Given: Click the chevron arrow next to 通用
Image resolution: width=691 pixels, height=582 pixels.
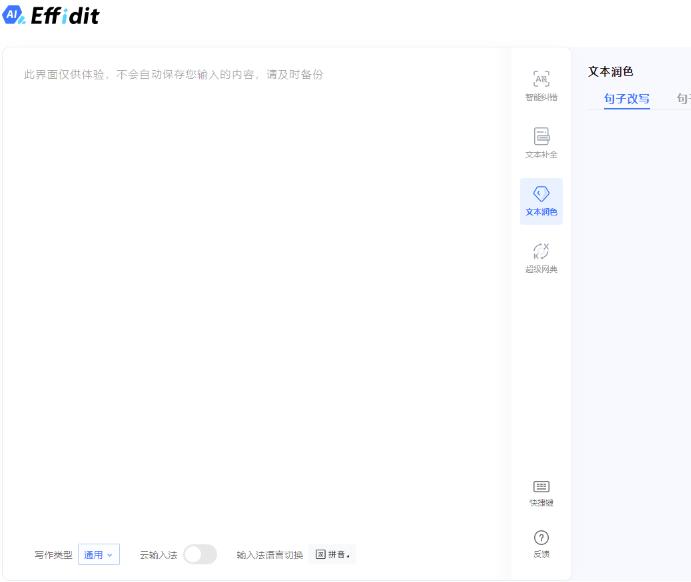Looking at the screenshot, I should point(110,555).
